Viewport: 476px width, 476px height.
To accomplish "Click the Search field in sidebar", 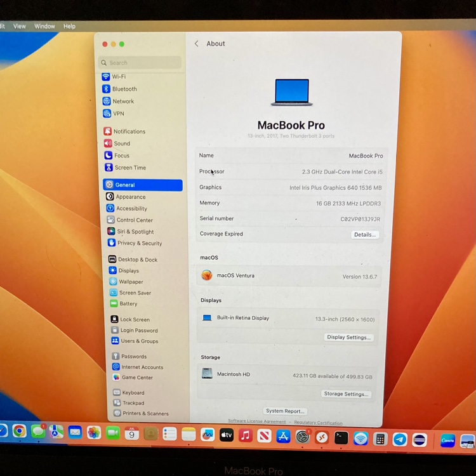I will pos(140,63).
